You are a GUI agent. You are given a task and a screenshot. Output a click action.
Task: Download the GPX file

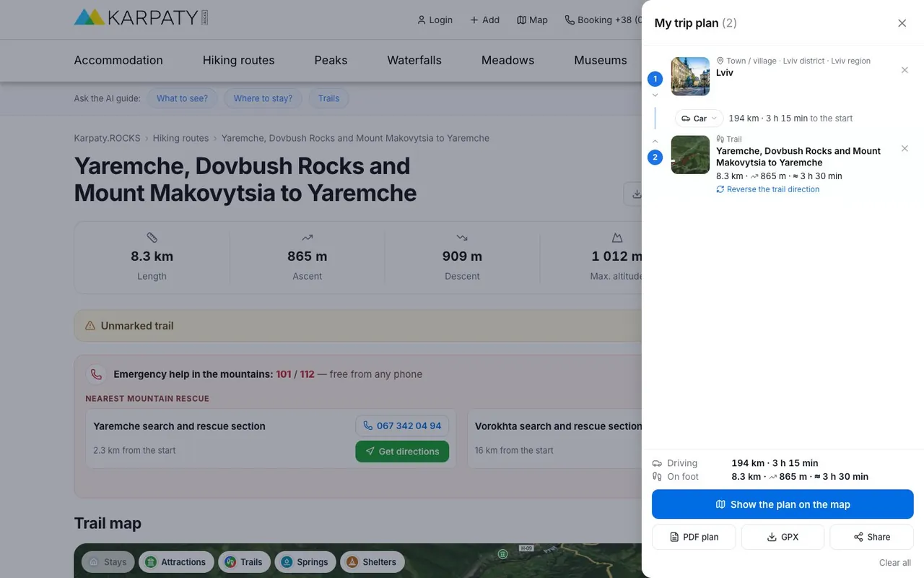[x=783, y=537]
